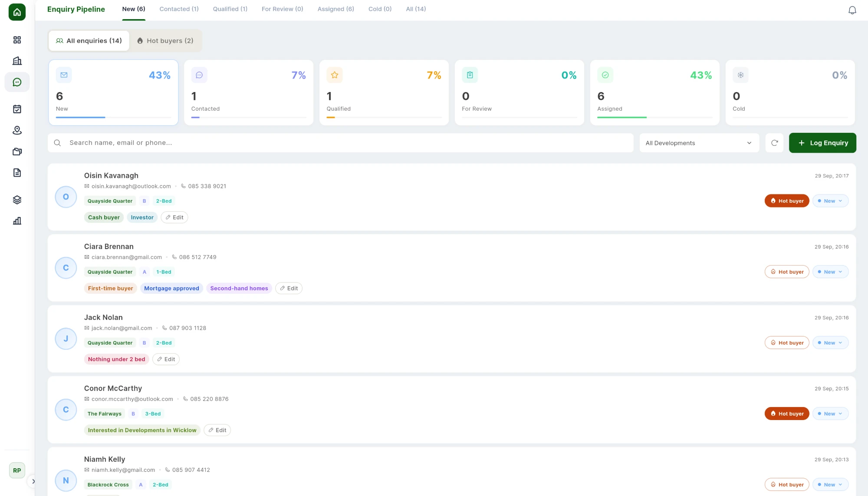The height and width of the screenshot is (496, 868).
Task: Switch to the Contacted (1) tab
Action: [x=179, y=9]
